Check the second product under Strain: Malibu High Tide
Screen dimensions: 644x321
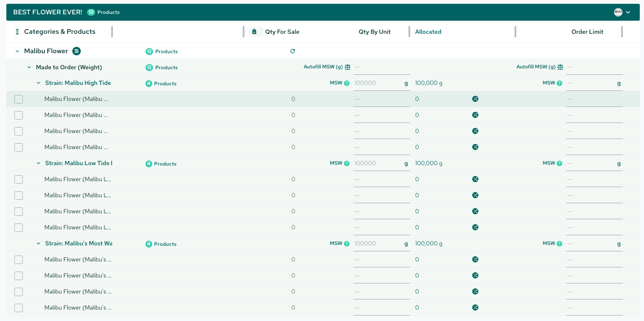[x=19, y=115]
